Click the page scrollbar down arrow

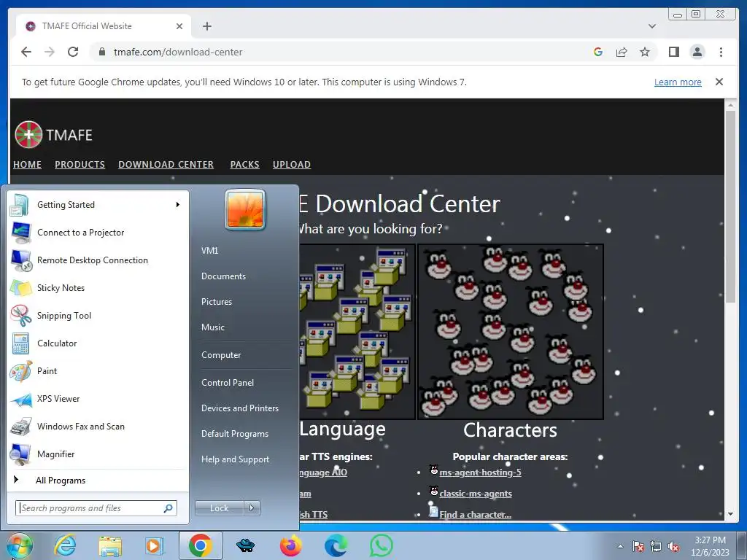pyautogui.click(x=730, y=514)
